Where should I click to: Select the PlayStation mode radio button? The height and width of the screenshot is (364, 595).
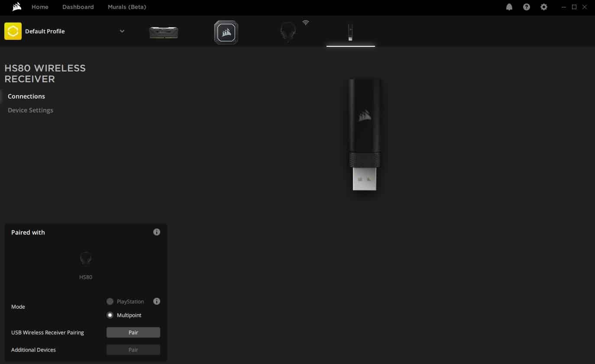click(x=110, y=301)
